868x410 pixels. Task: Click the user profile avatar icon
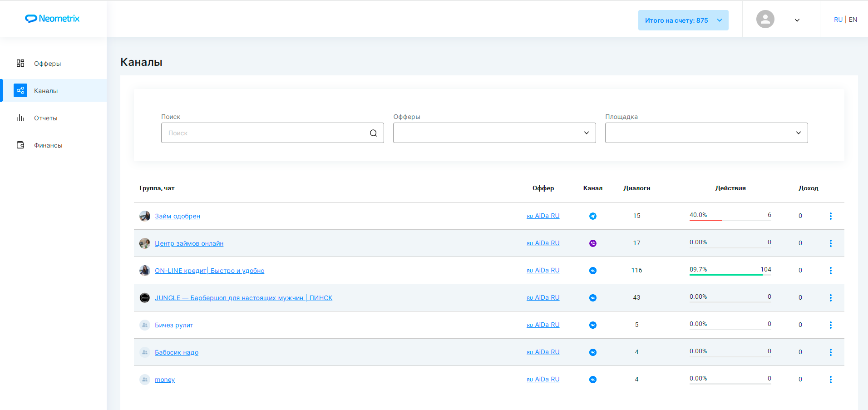point(765,19)
